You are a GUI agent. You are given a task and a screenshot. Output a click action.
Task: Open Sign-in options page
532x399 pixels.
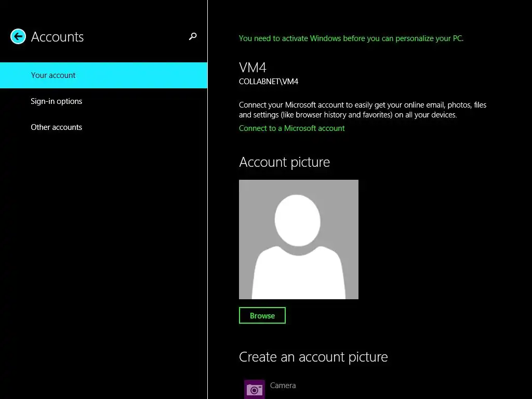tap(103, 101)
